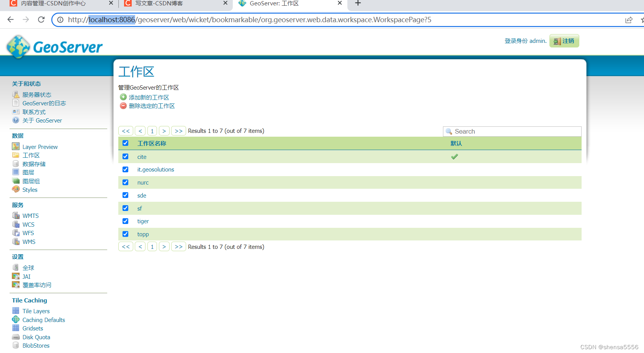Toggle the select-all checkbox in table header
644x353 pixels.
click(x=125, y=143)
